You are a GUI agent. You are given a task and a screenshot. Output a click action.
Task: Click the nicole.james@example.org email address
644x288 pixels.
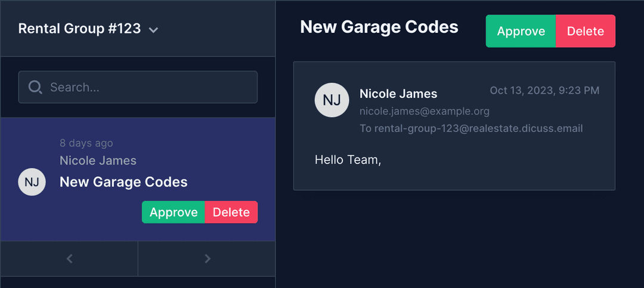tap(424, 112)
